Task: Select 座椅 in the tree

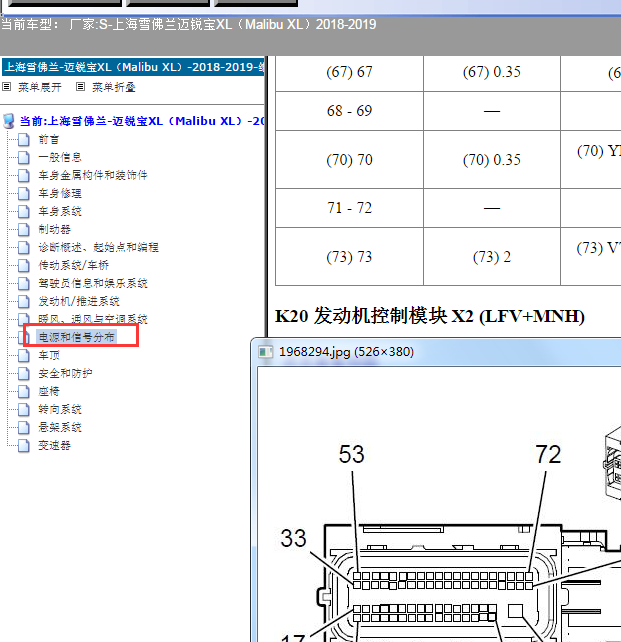Action: click(x=49, y=392)
